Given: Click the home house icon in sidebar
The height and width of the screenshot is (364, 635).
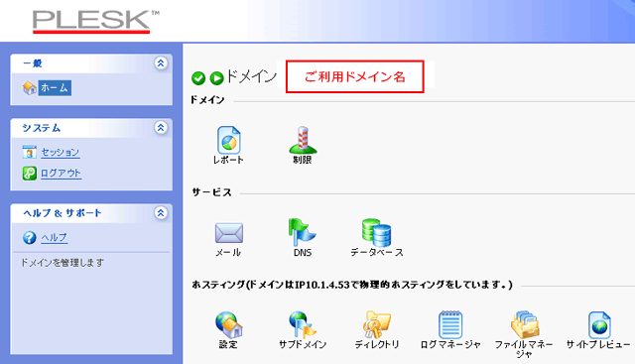Looking at the screenshot, I should 30,88.
